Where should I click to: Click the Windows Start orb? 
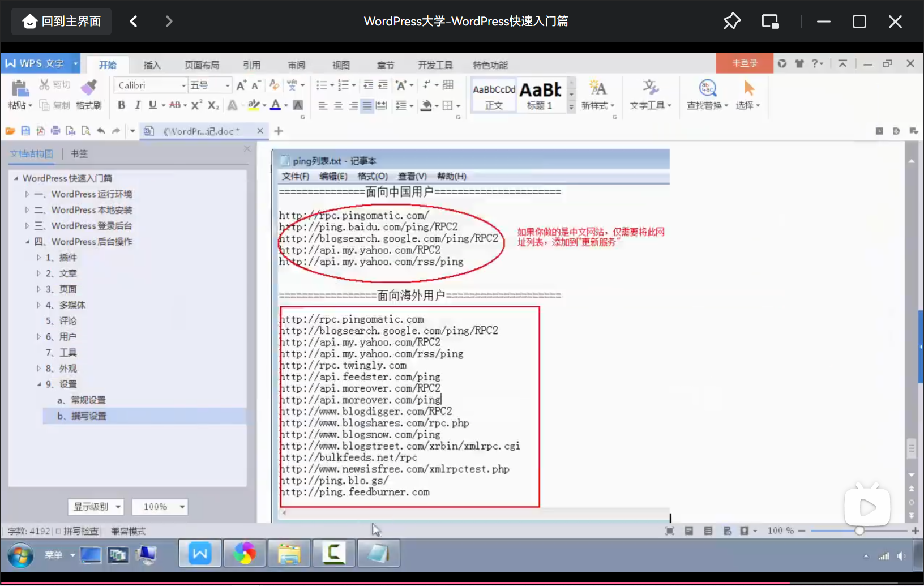click(20, 555)
